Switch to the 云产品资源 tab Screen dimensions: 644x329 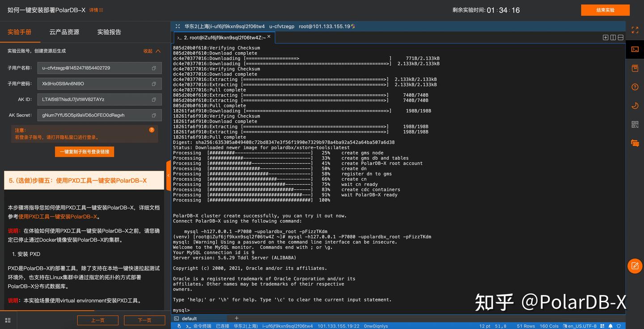(64, 32)
